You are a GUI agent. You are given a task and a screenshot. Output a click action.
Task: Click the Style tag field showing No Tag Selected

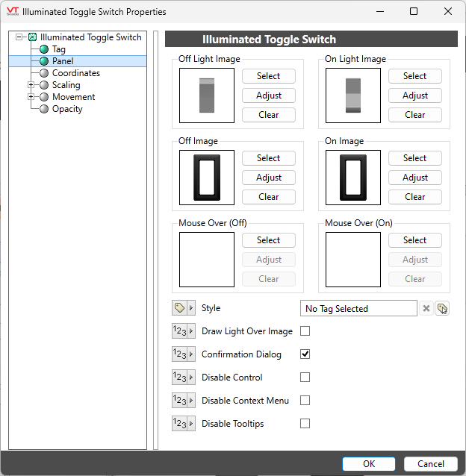pyautogui.click(x=358, y=308)
